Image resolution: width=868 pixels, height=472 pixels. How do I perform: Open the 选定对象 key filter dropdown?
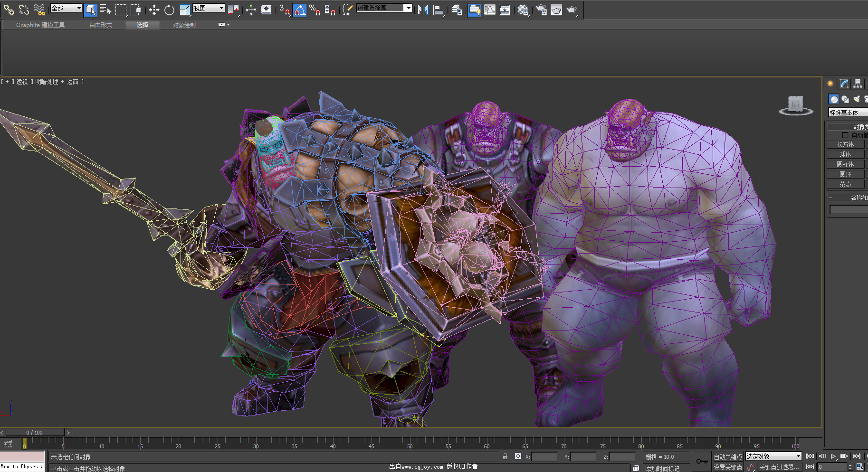(x=773, y=456)
